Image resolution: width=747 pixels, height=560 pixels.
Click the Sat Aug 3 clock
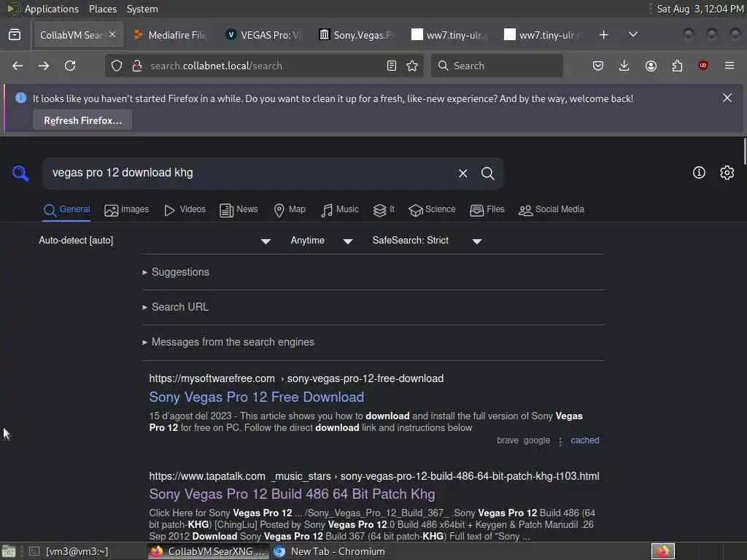[x=700, y=9]
